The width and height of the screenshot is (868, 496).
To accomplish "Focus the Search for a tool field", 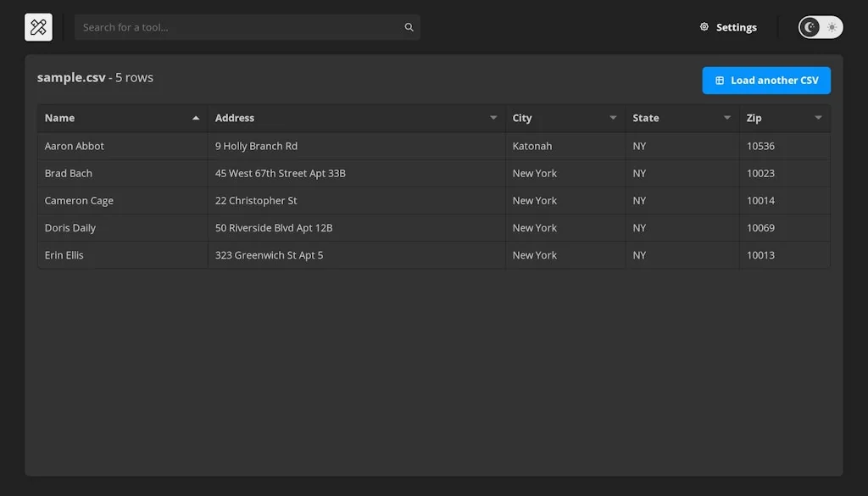I will pos(247,27).
